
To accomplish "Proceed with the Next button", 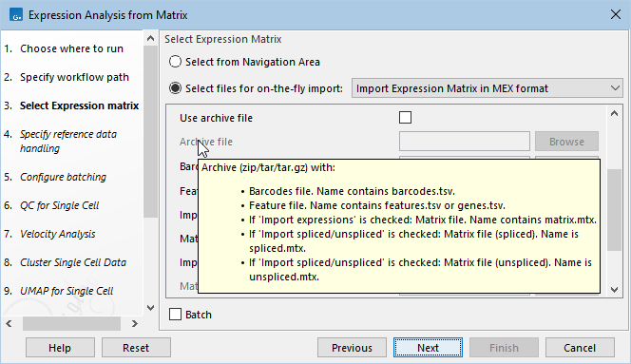I will click(428, 348).
